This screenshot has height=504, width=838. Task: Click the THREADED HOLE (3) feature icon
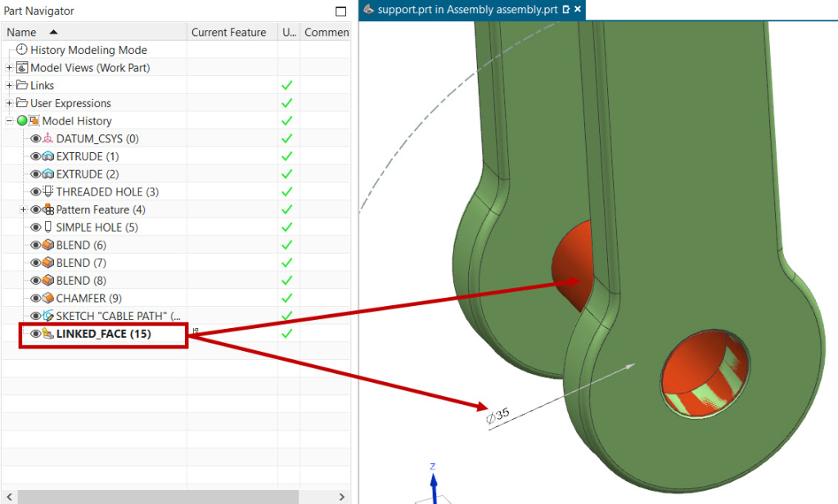point(48,191)
